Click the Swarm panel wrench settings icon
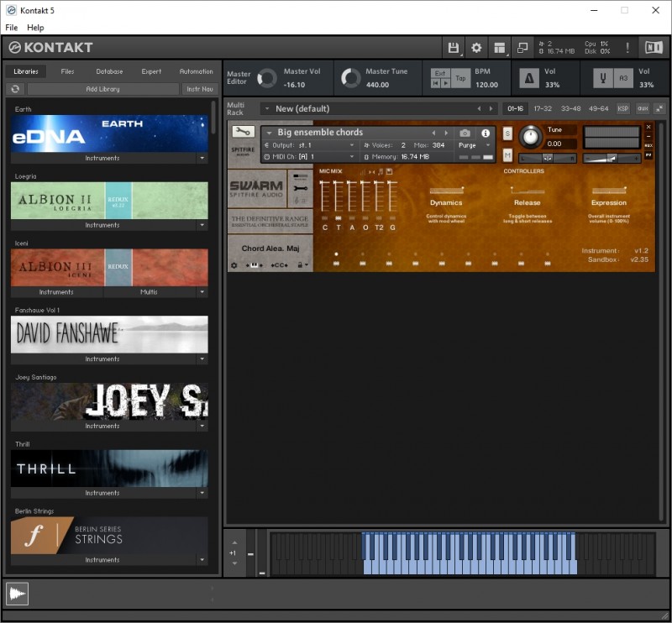Image resolution: width=672 pixels, height=623 pixels. click(x=301, y=188)
